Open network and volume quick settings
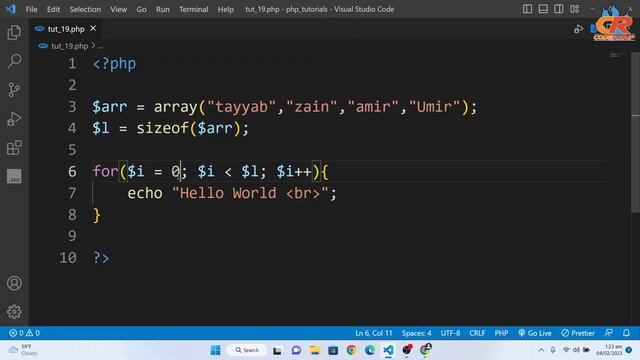 click(x=576, y=350)
